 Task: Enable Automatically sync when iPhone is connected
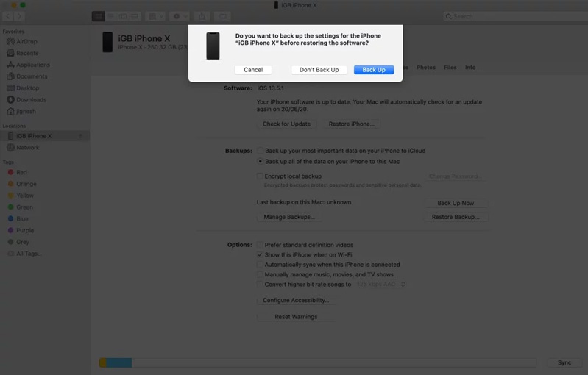260,265
